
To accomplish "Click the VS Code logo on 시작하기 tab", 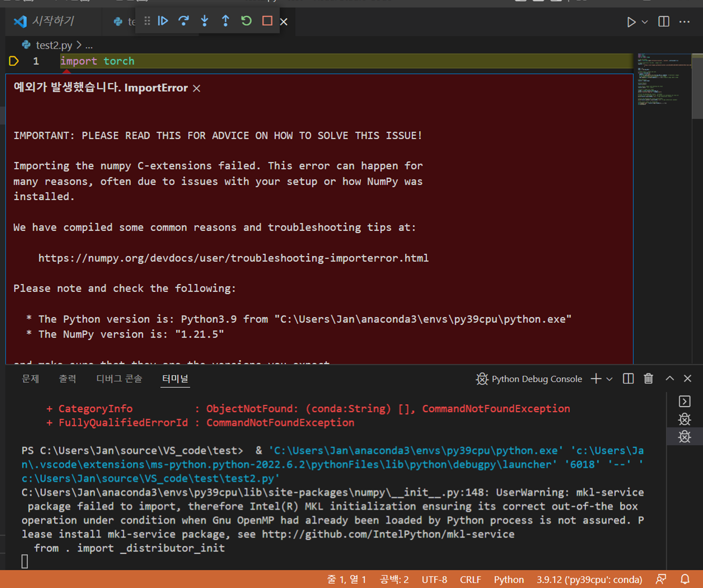I will point(20,21).
